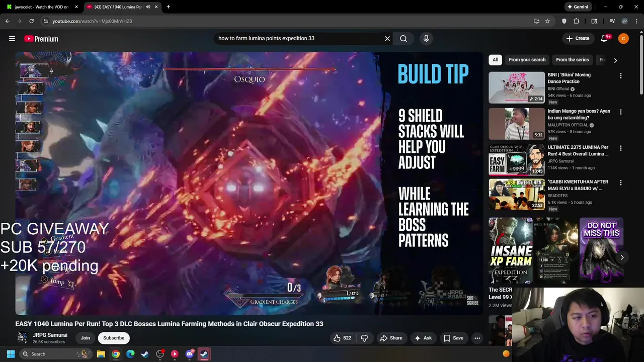Open the 'ULTIMATE 2375 LUMINA Per Run!' title
Viewport: 644px width, 362px height.
pos(578,150)
